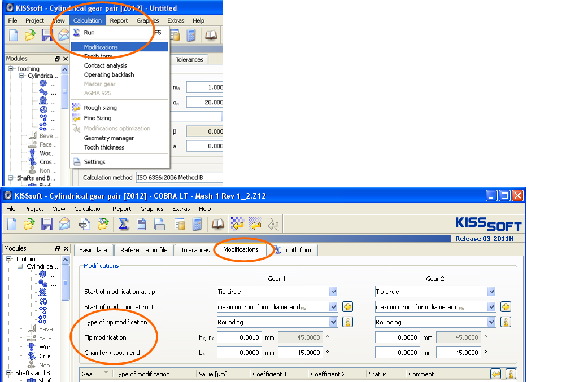Image resolution: width=588 pixels, height=382 pixels.
Task: Click the calculator icon in Untitled window toolbar
Action: coord(191,35)
